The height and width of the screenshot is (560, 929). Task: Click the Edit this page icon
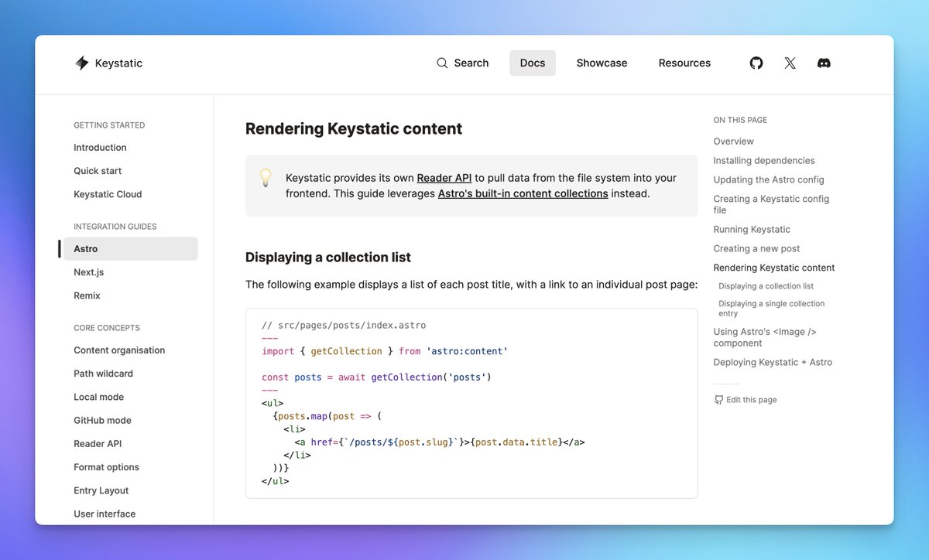(x=718, y=399)
